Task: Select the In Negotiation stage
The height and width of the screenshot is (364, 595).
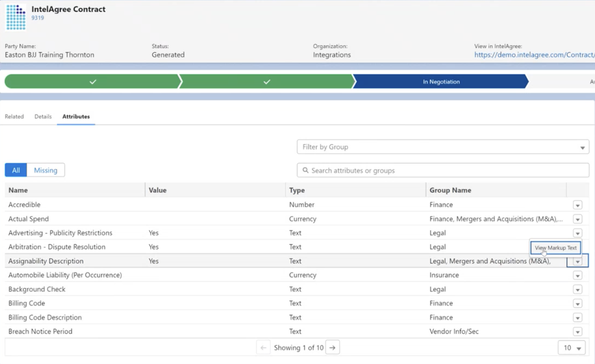Action: tap(441, 81)
